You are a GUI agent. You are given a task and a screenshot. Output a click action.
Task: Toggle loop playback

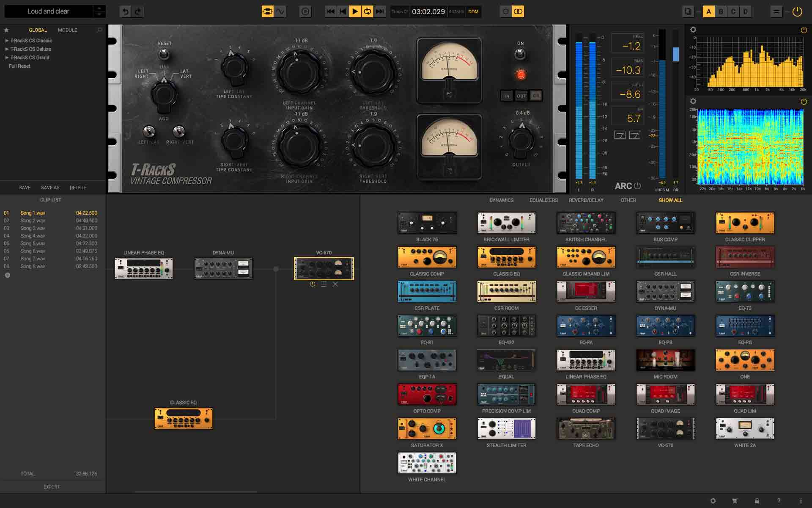click(368, 11)
